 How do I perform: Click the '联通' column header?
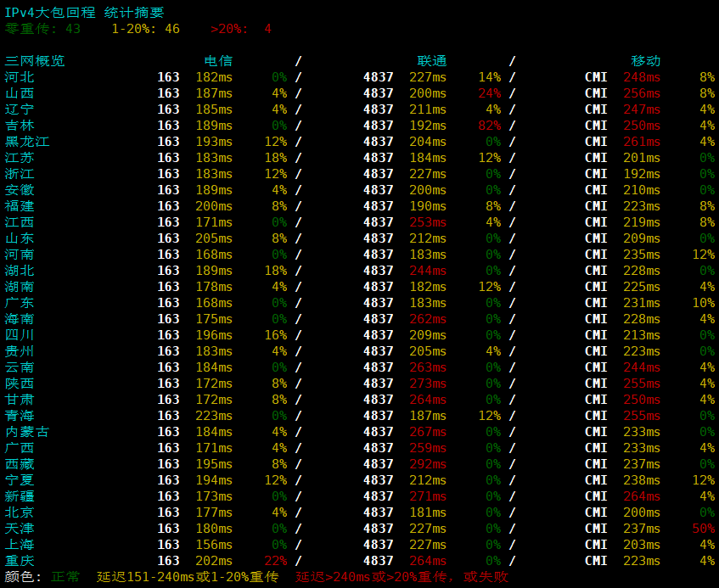click(x=432, y=61)
